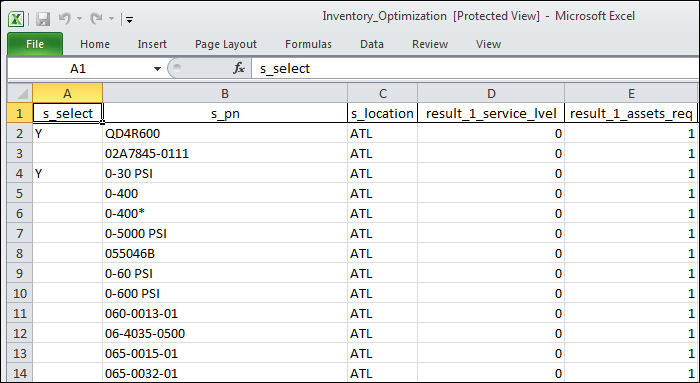Select row 5 header
Image resolution: width=700 pixels, height=383 pixels.
[20, 193]
